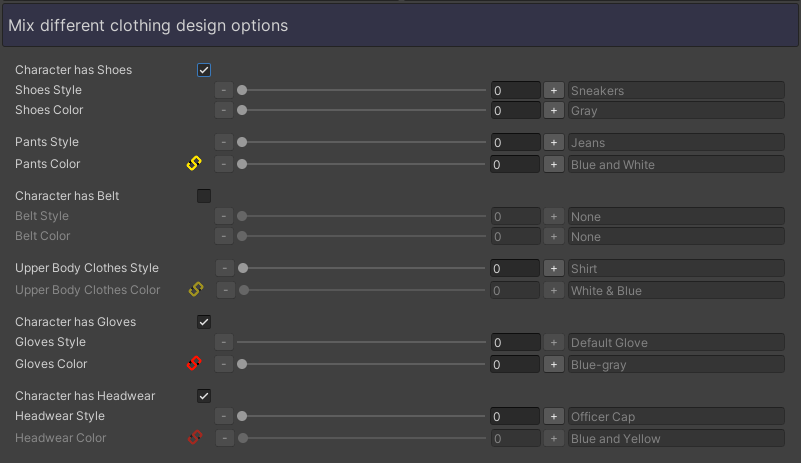Click the Headwear Style number field
The width and height of the screenshot is (801, 463).
click(515, 416)
